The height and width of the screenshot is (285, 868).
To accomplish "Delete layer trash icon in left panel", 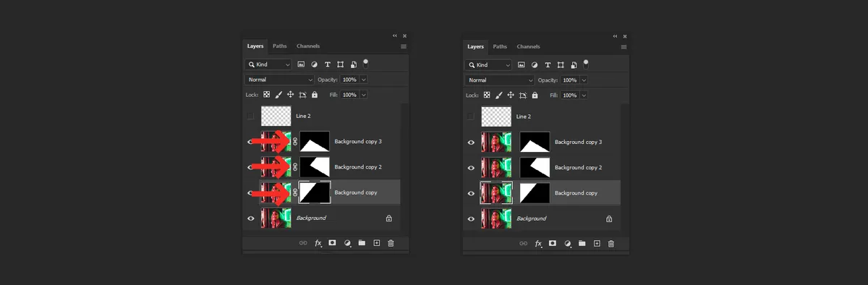I will point(391,244).
